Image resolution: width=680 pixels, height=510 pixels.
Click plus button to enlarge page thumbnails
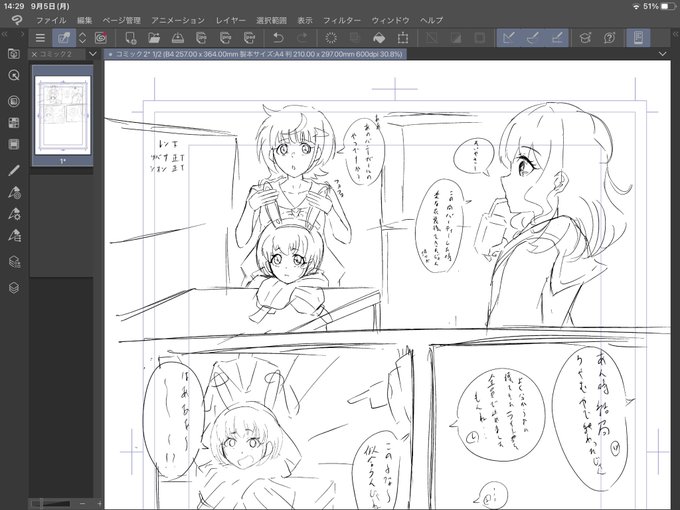pyautogui.click(x=99, y=503)
